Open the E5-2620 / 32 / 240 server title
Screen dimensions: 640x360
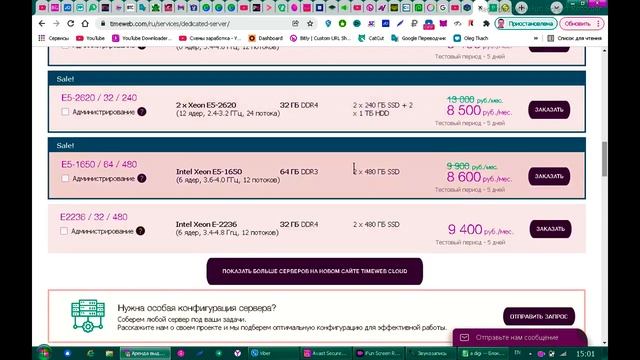pyautogui.click(x=99, y=98)
